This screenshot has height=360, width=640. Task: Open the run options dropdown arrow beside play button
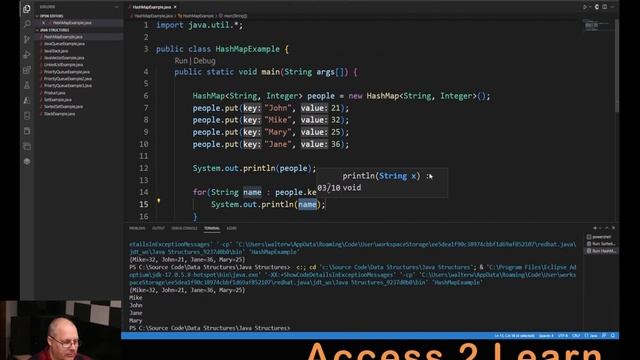[590, 7]
